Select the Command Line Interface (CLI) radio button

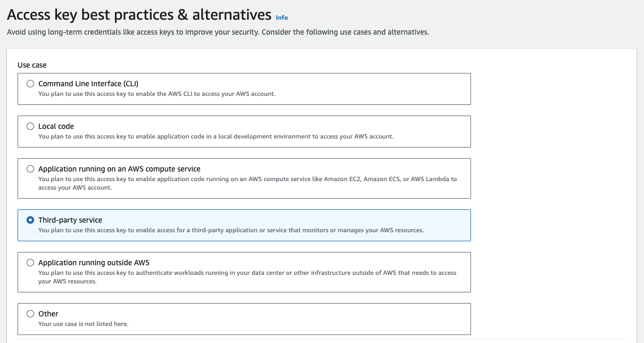coord(30,84)
